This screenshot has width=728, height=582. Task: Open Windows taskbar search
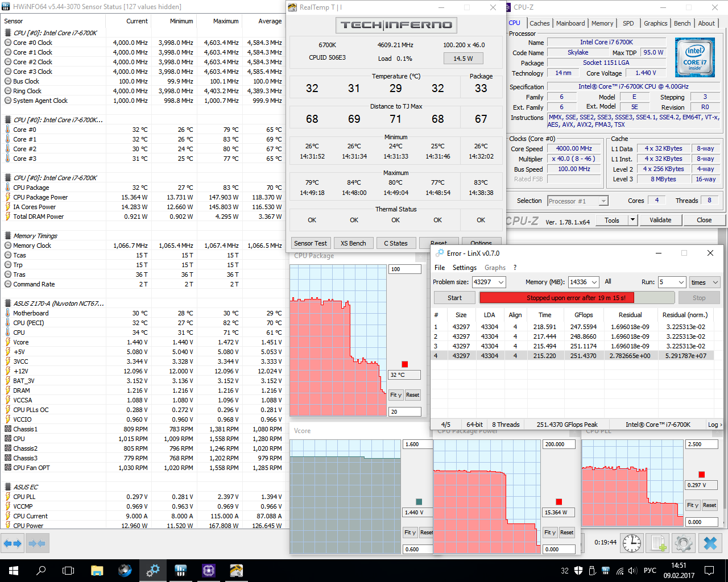coord(41,570)
